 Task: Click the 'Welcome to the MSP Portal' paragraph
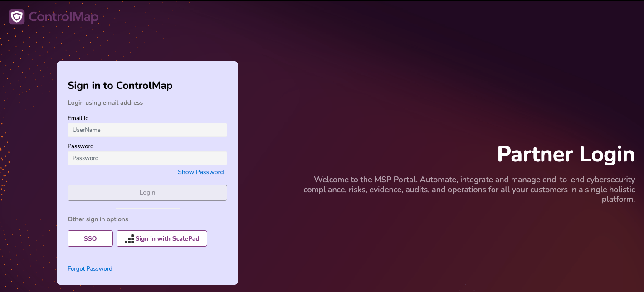click(469, 190)
